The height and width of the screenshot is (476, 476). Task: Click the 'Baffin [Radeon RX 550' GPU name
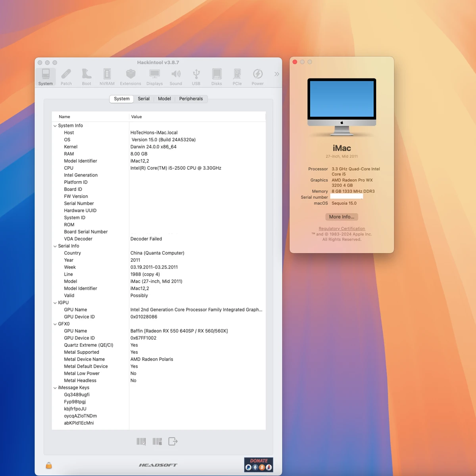(179, 331)
